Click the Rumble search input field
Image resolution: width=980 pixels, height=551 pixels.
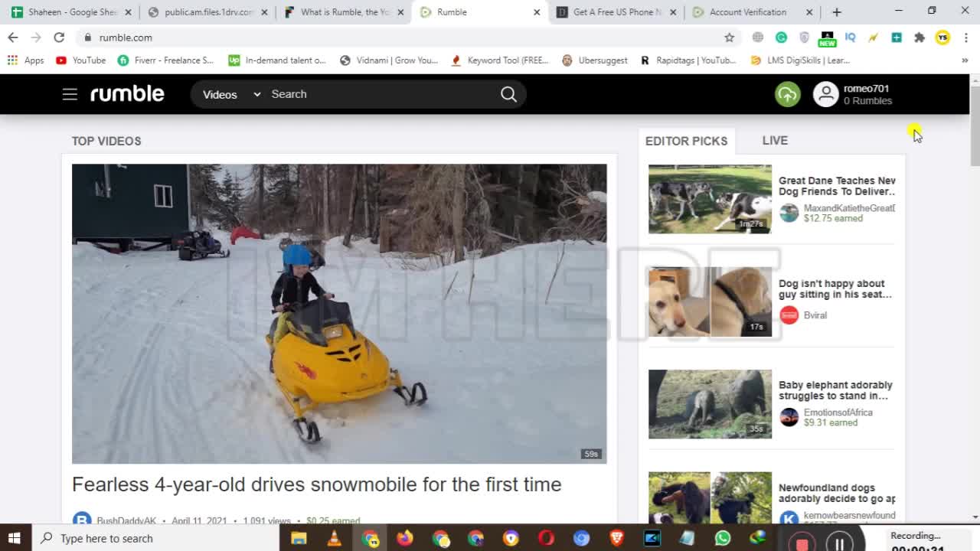[380, 94]
